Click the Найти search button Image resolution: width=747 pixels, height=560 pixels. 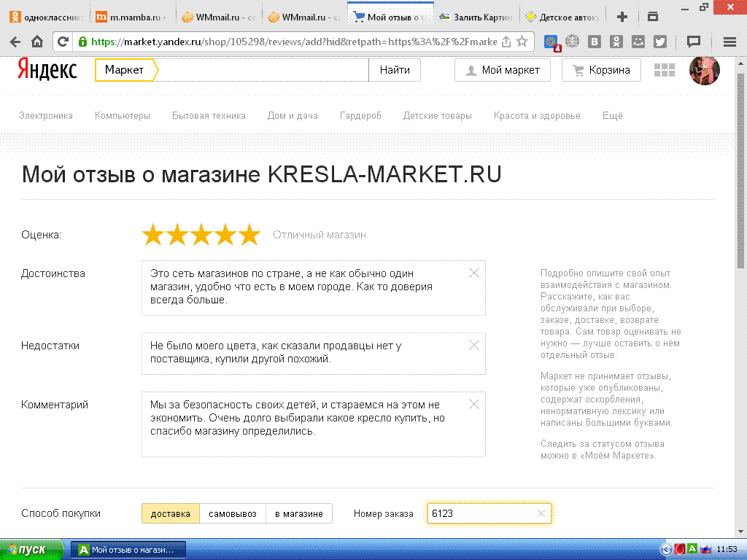pos(395,70)
